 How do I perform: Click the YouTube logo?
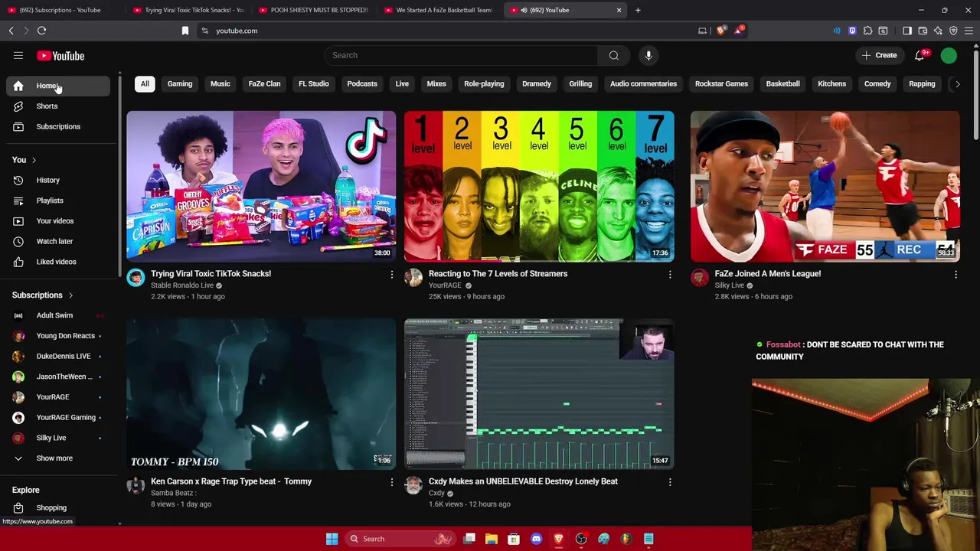[60, 56]
